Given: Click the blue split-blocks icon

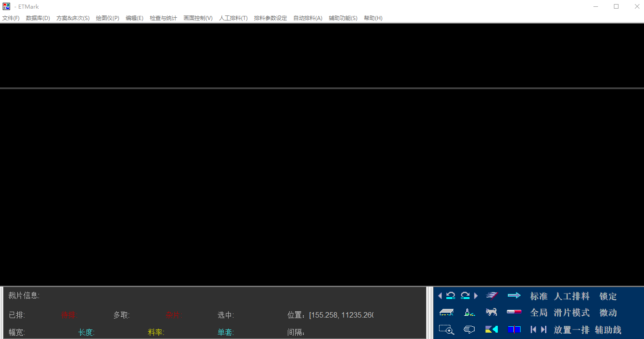Looking at the screenshot, I should click(514, 329).
